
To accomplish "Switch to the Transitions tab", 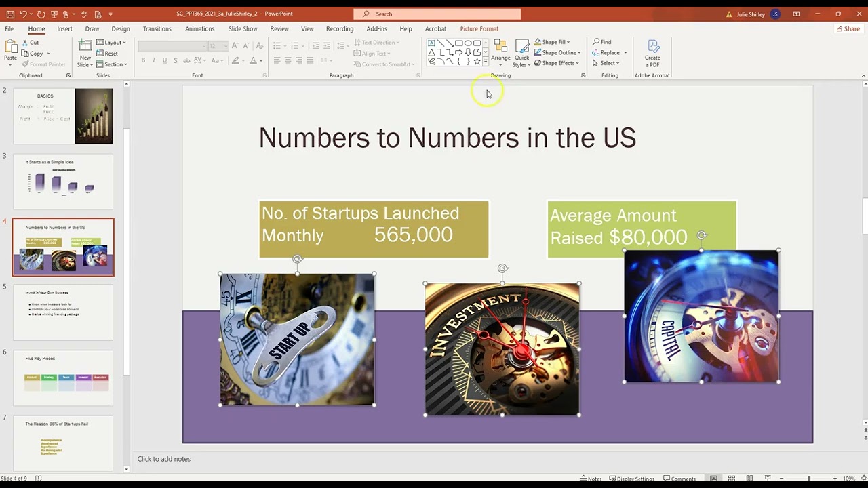I will 157,28.
